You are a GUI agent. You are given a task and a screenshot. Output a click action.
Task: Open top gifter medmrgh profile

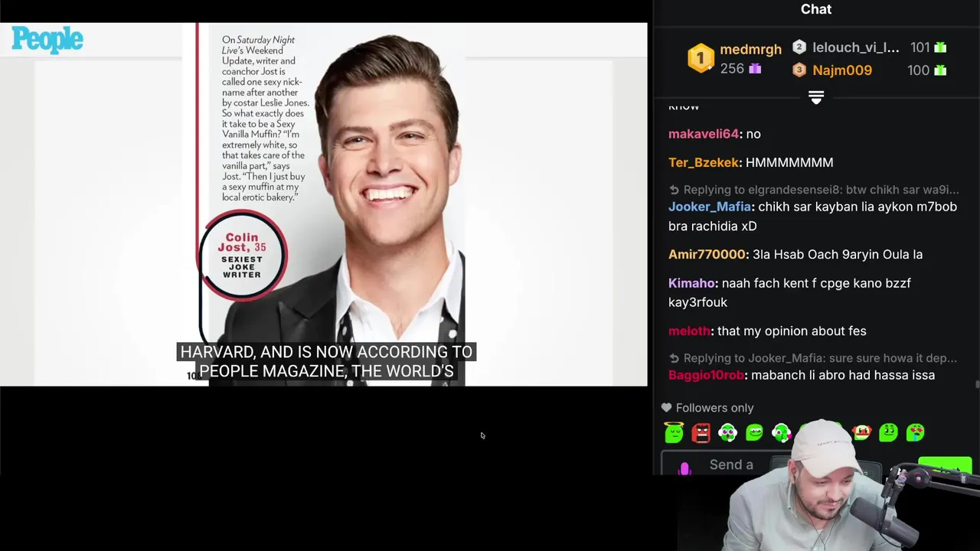click(750, 49)
